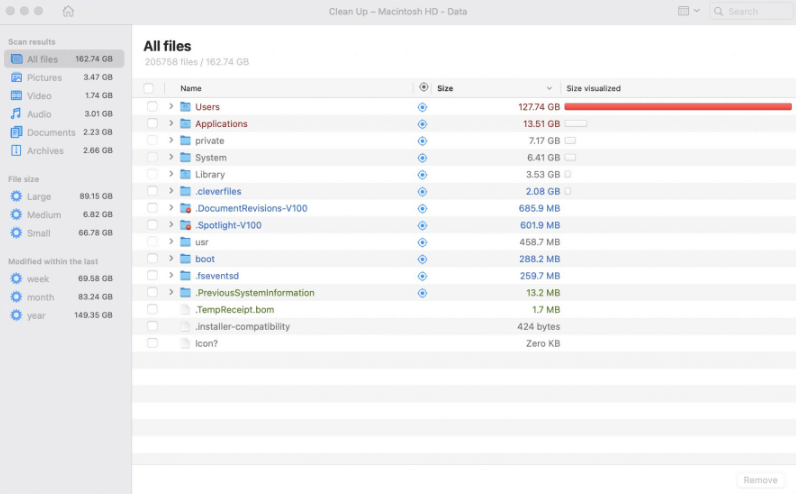The image size is (796, 494).
Task: Open the view mode selector in toolbar
Action: (688, 11)
